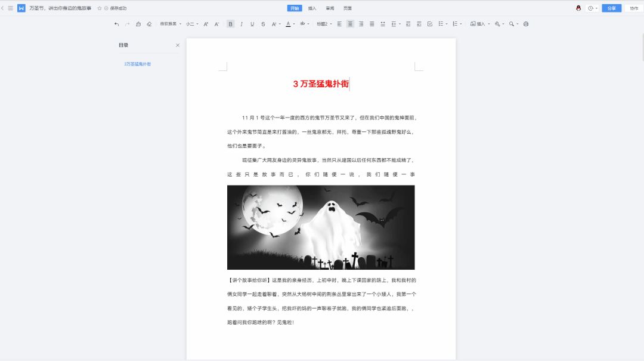Toggle underline formatting

click(x=252, y=24)
